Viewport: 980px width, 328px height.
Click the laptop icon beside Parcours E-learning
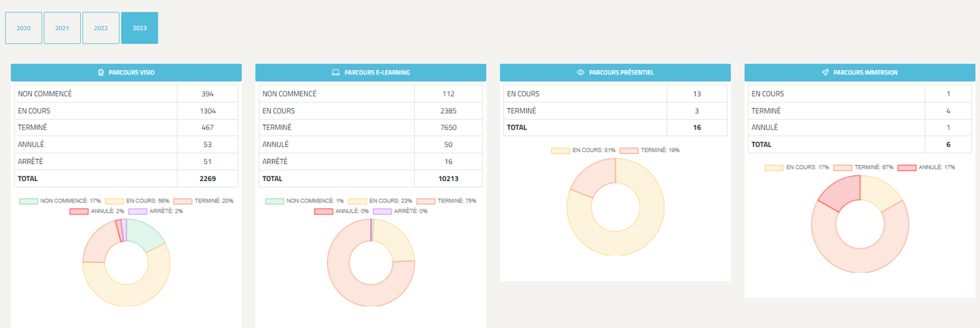[336, 72]
